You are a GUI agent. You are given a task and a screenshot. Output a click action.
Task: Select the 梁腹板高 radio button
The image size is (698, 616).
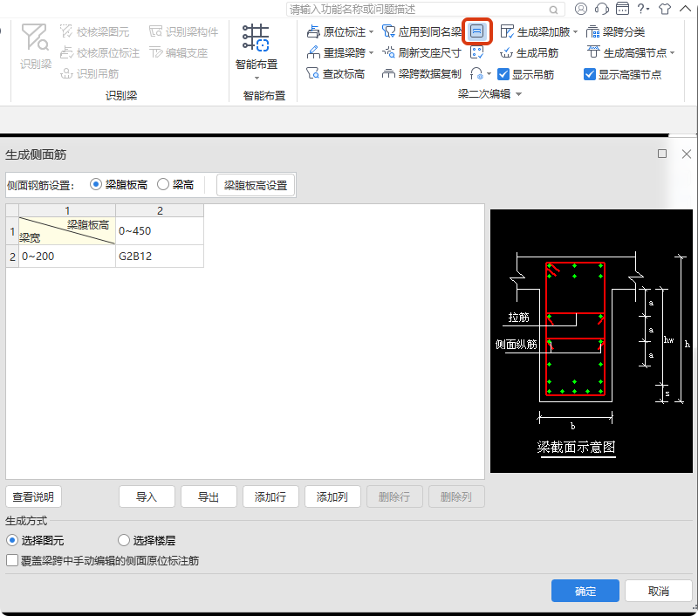(96, 184)
